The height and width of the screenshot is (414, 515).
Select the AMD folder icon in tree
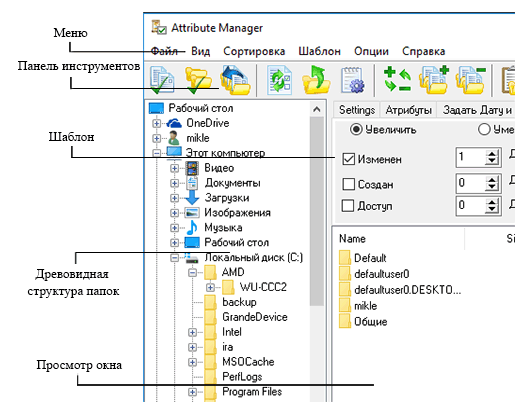[x=210, y=272]
